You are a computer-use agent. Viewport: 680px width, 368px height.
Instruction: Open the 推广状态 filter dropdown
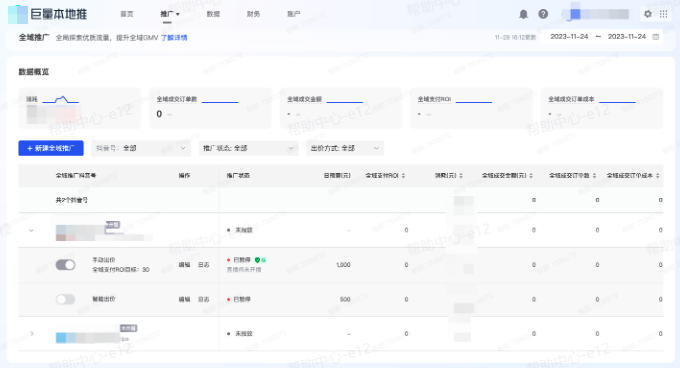[248, 148]
